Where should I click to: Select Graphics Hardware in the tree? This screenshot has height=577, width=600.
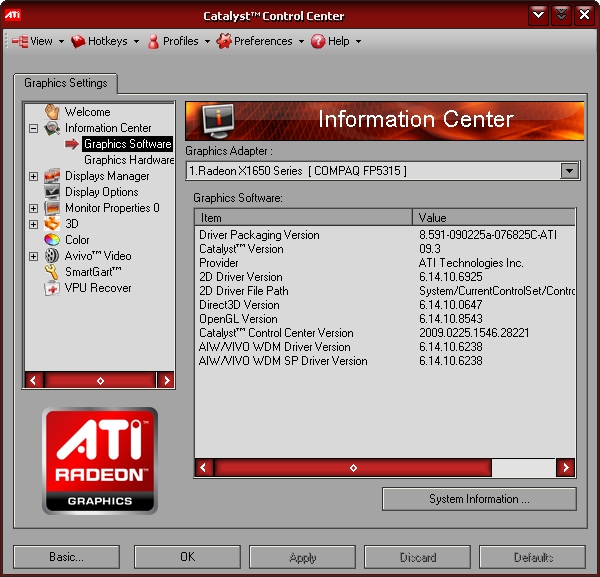click(x=129, y=160)
